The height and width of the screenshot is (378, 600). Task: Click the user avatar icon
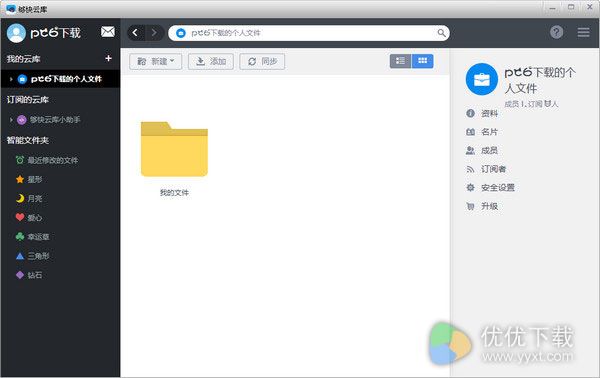pyautogui.click(x=16, y=33)
